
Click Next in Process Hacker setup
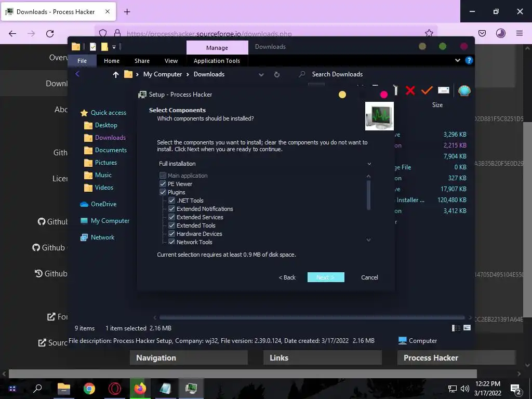(x=326, y=277)
